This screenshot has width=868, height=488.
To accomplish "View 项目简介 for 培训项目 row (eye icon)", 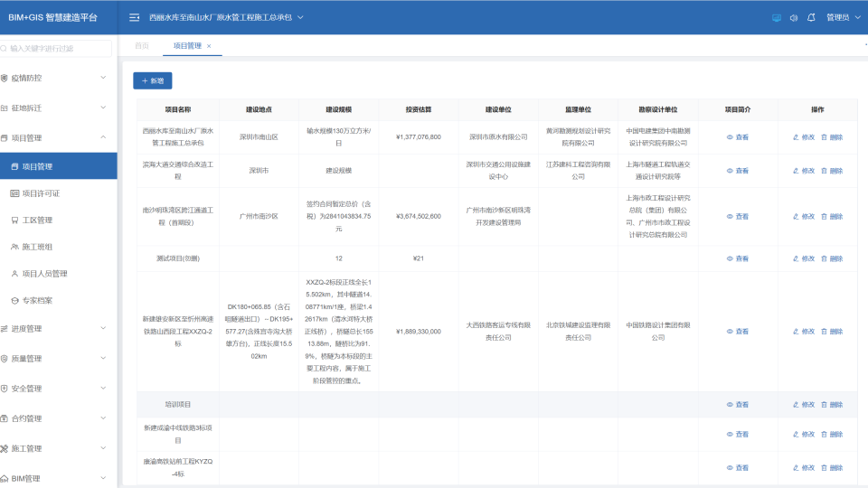I will (x=731, y=405).
